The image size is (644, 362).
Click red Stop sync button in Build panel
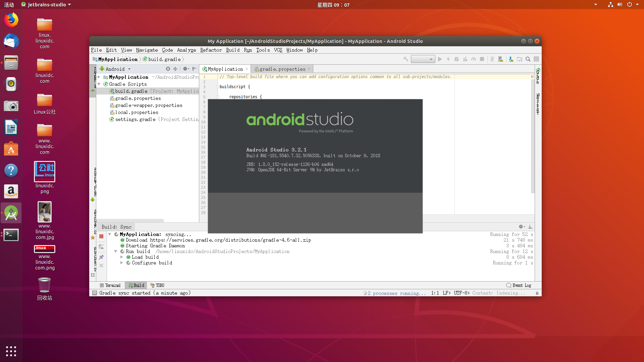tap(101, 236)
